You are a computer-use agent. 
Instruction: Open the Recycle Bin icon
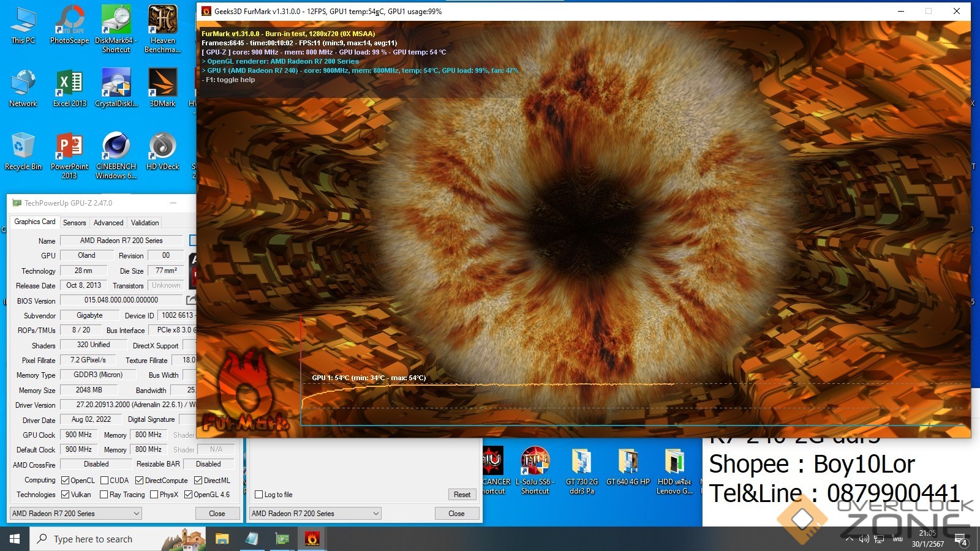(x=23, y=151)
